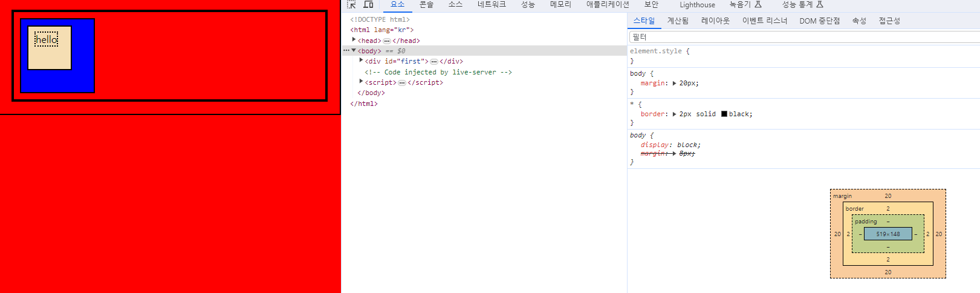This screenshot has height=293, width=980.
Task: Click the top margin value 20 in box model
Action: pyautogui.click(x=888, y=196)
